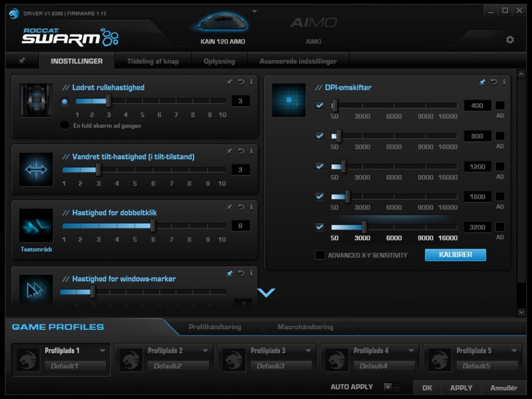Enable Advanced X-Y Sensitivity checkbox
This screenshot has width=532, height=399.
(320, 255)
